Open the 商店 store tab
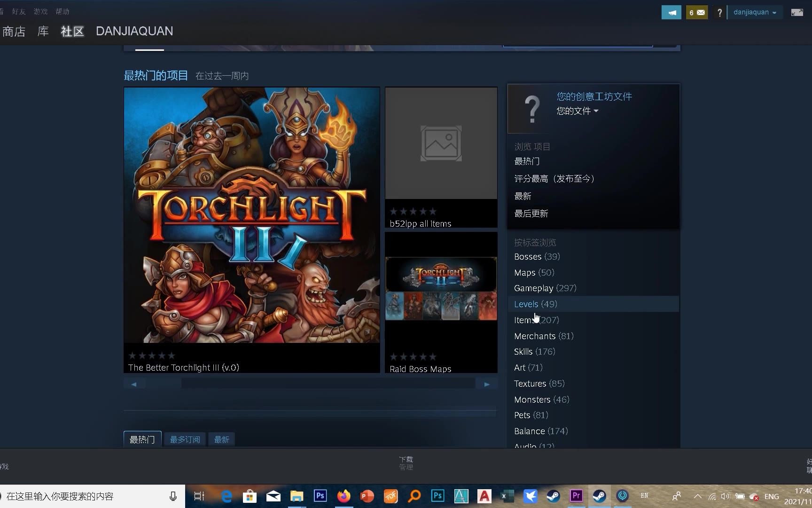This screenshot has height=508, width=812. point(14,32)
